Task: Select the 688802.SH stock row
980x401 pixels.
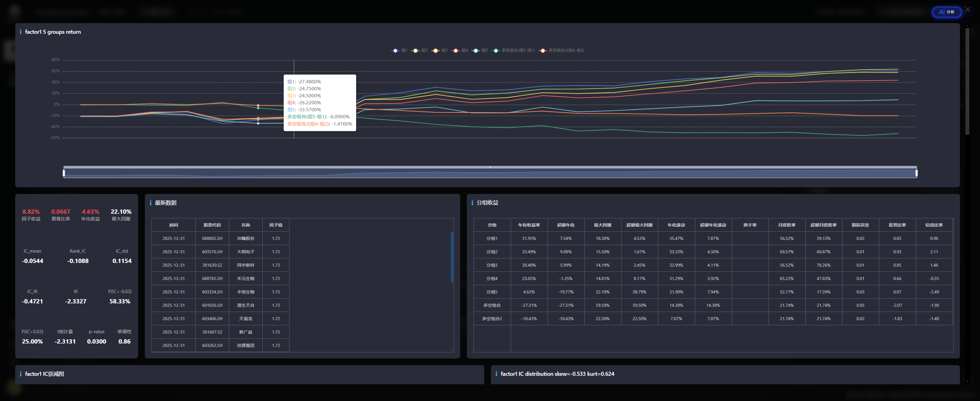Action: coord(212,238)
